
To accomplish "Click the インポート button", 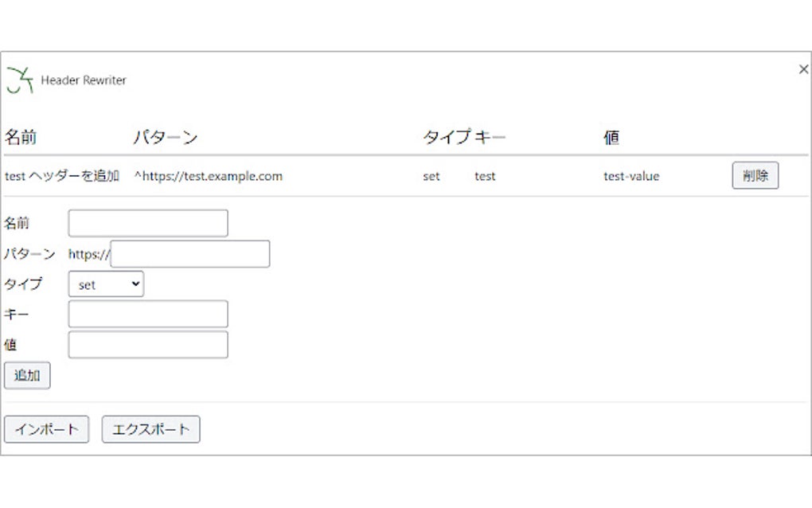I will click(x=46, y=429).
